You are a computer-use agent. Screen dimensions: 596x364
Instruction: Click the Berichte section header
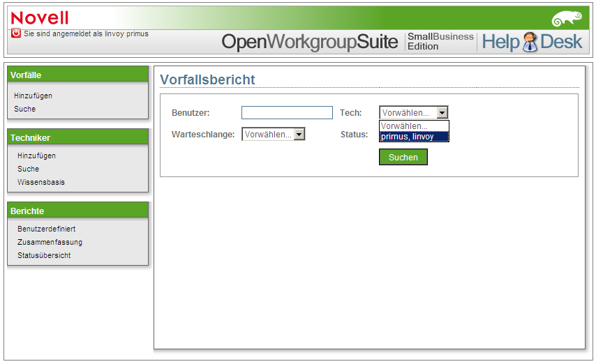[77, 211]
